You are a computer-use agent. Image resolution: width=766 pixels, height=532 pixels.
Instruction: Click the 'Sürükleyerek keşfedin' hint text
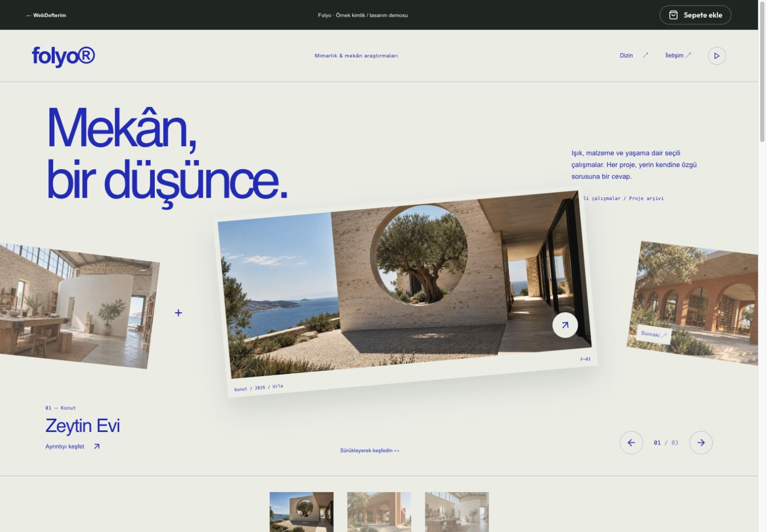370,450
